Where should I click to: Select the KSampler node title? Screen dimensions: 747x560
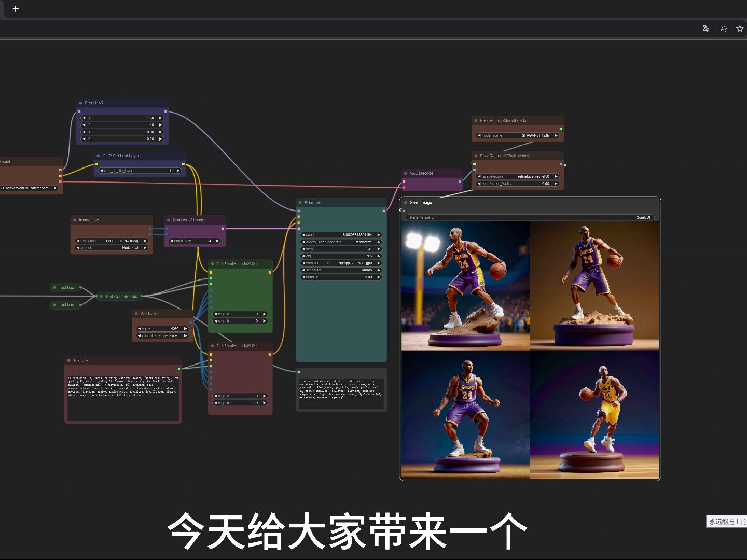tap(313, 202)
